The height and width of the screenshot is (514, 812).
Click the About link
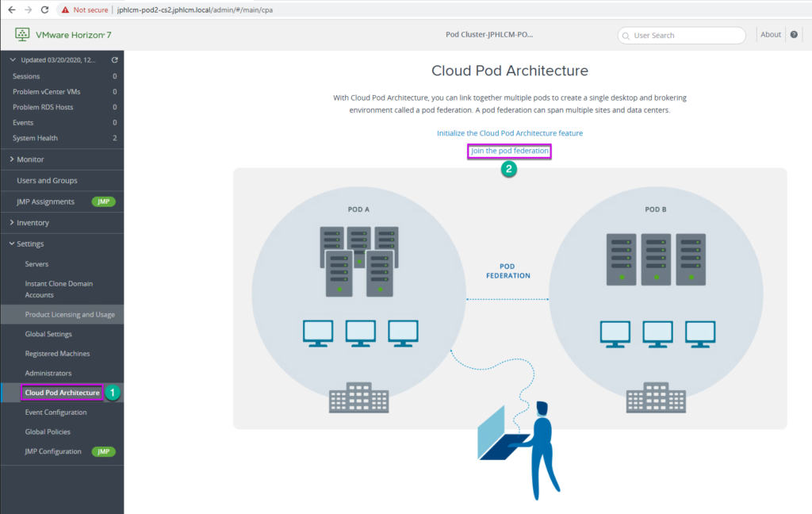point(771,35)
